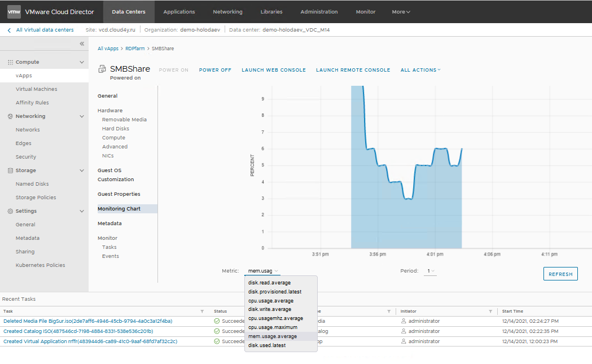Click filter icon right of Initiator column
Screen dimensions: 592x364
pos(490,312)
